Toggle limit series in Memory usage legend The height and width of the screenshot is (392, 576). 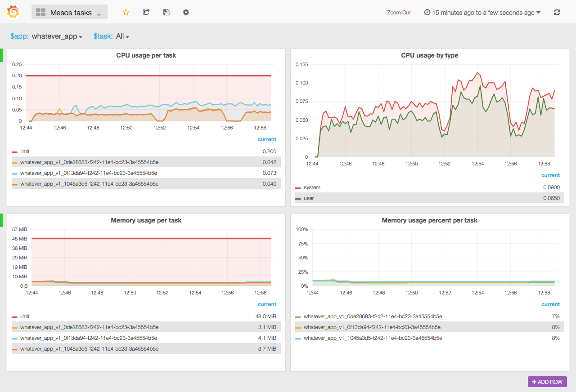point(25,316)
